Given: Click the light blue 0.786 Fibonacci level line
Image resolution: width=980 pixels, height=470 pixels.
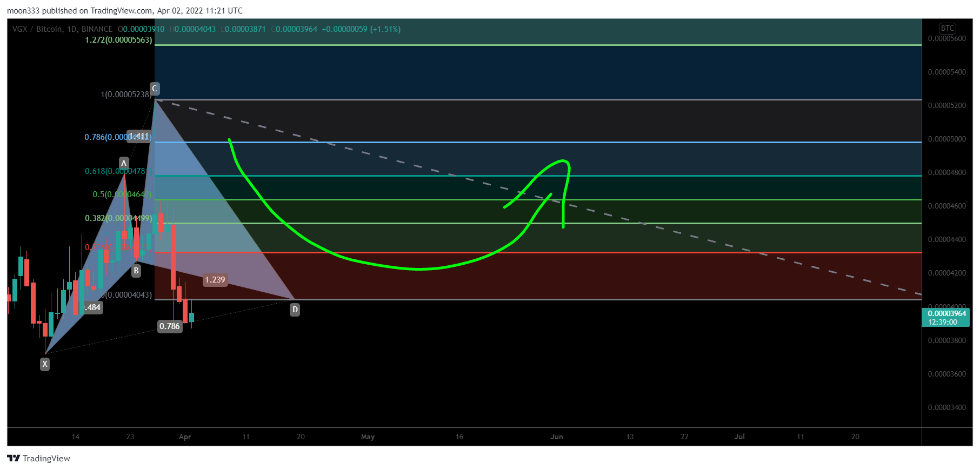Looking at the screenshot, I should pyautogui.click(x=538, y=142).
